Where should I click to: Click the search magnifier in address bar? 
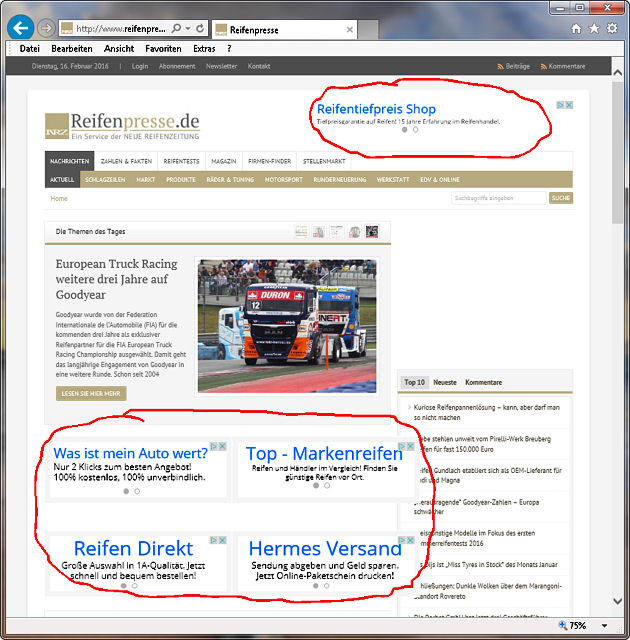[176, 29]
